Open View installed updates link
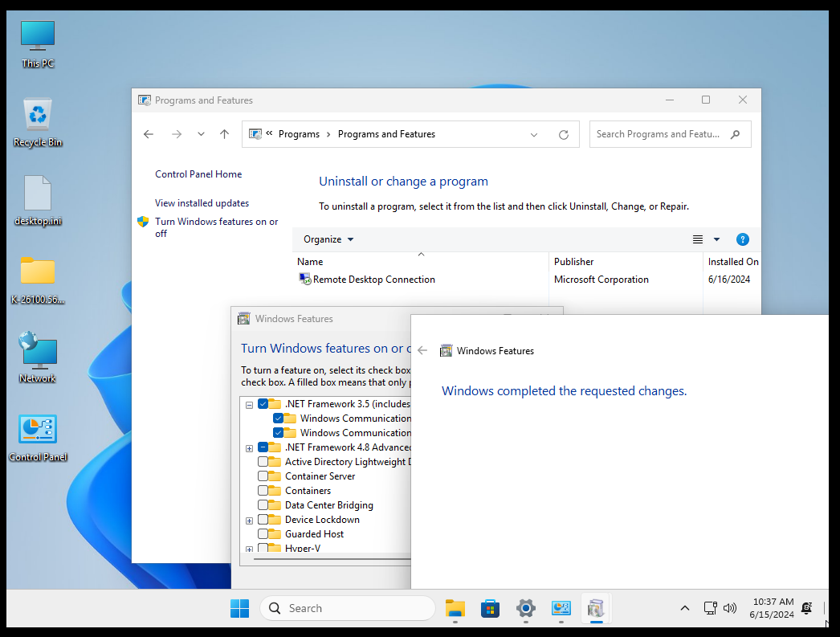 tap(202, 203)
